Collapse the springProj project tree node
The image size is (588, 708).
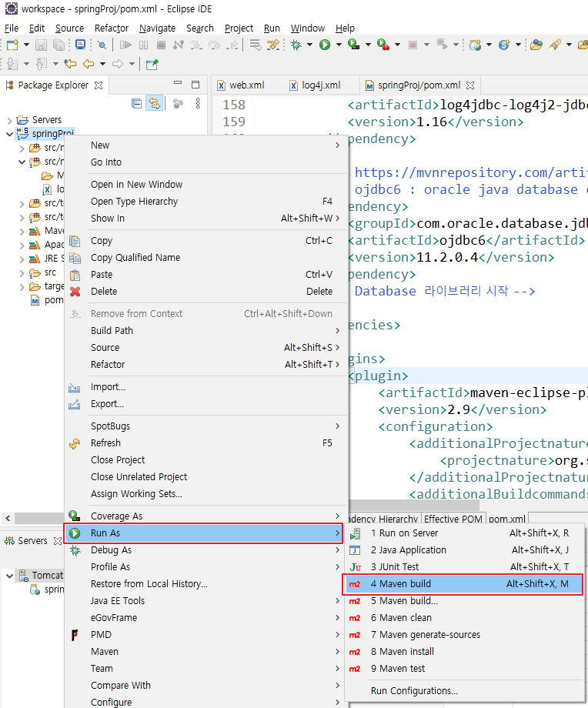click(x=9, y=134)
